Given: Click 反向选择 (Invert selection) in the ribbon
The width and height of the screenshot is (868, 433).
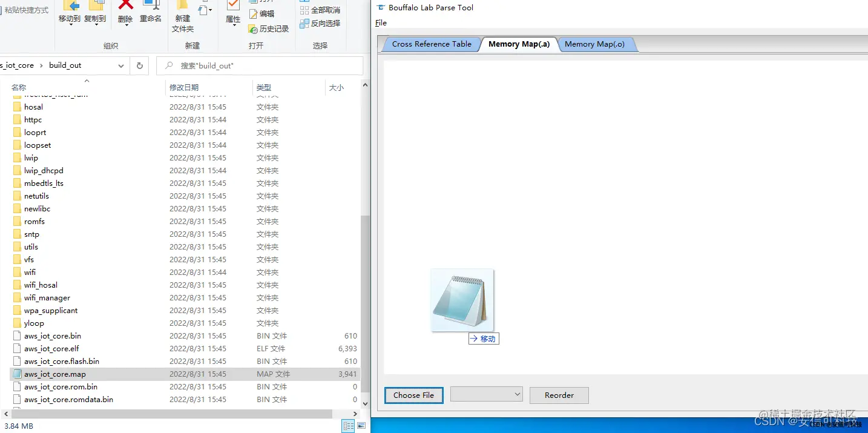Looking at the screenshot, I should (x=320, y=24).
